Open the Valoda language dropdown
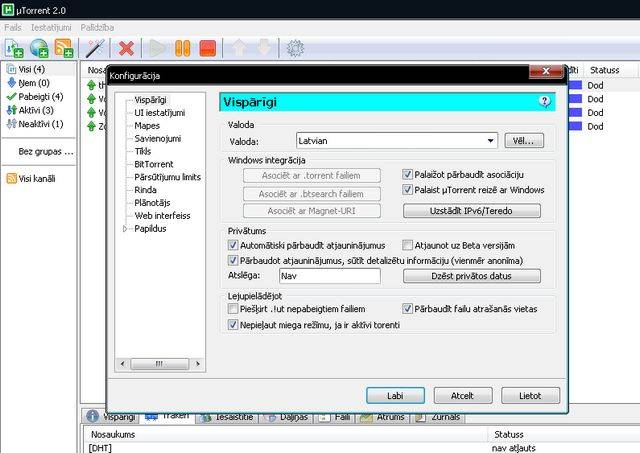Image resolution: width=640 pixels, height=453 pixels. click(x=397, y=141)
